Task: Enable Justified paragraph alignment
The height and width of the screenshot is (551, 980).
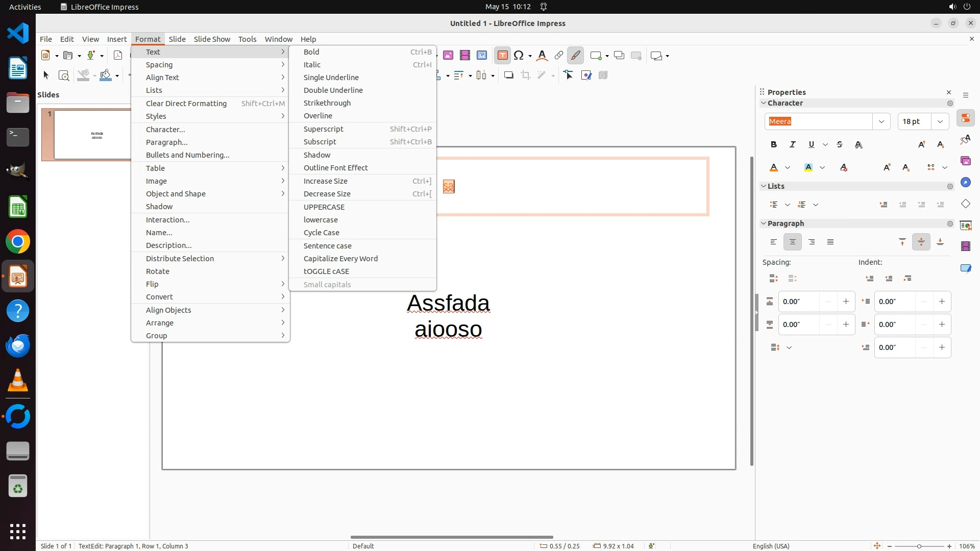Action: point(830,242)
